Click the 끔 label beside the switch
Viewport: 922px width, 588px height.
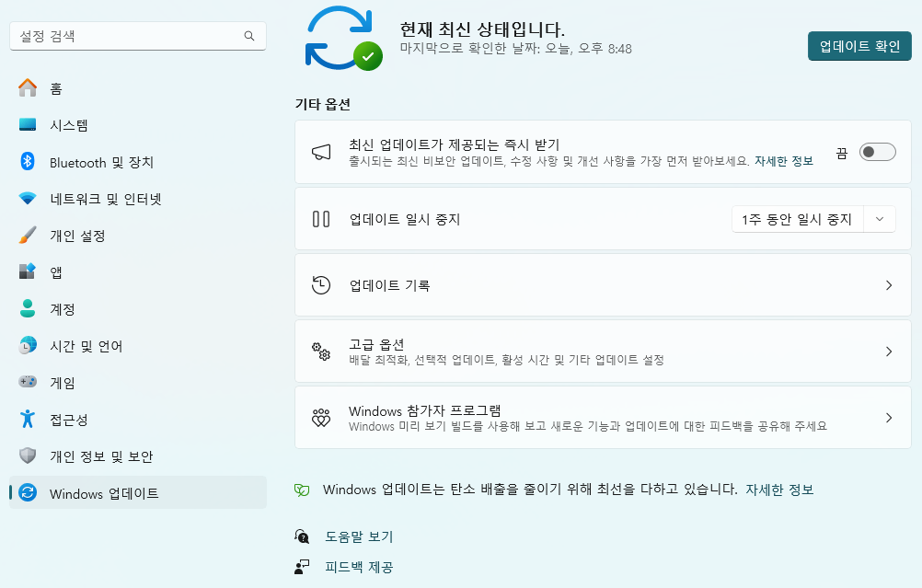[842, 153]
